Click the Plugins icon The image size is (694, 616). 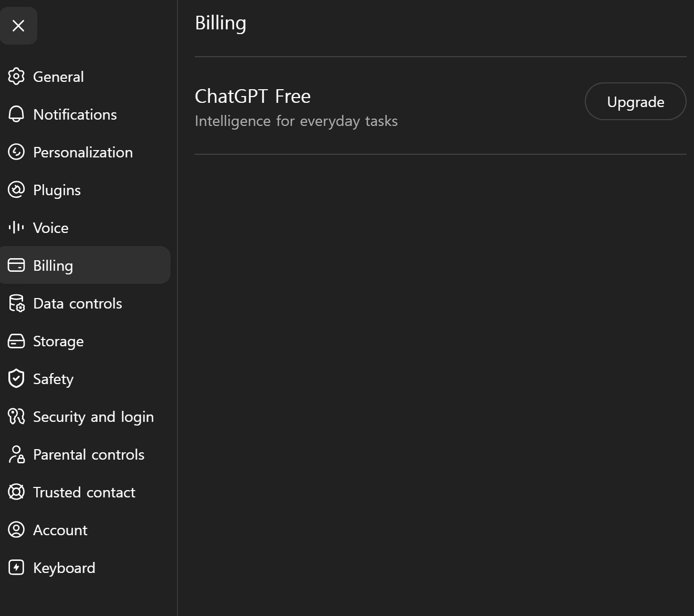pos(16,190)
